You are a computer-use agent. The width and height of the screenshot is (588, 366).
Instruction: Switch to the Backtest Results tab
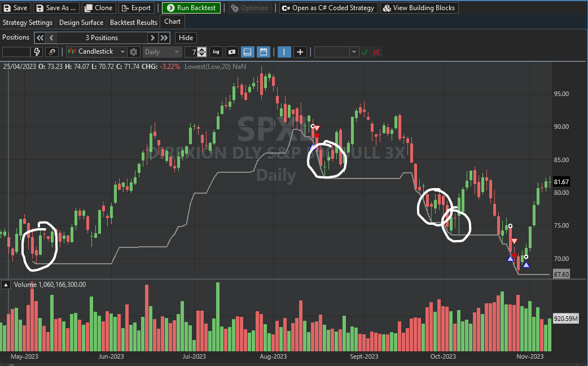click(134, 23)
